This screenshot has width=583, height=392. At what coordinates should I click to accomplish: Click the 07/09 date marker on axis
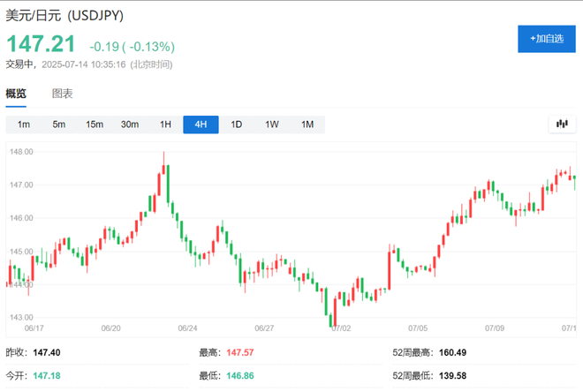click(x=493, y=328)
